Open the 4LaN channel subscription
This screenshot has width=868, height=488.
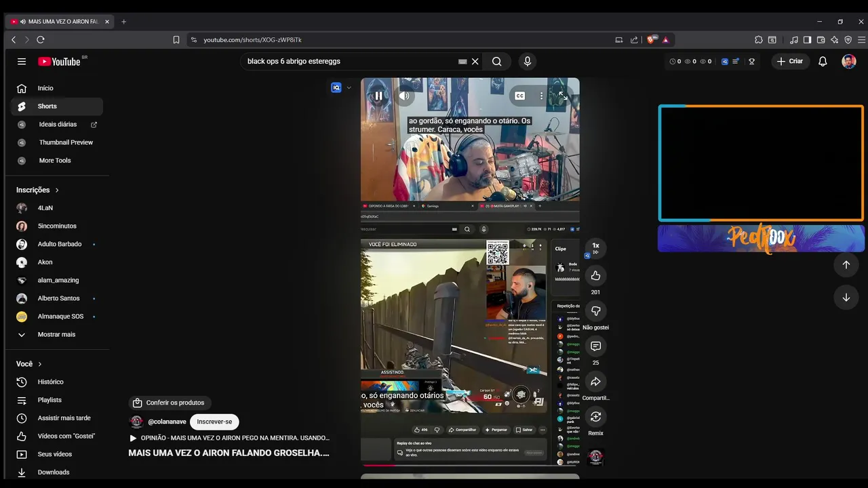tap(57, 208)
